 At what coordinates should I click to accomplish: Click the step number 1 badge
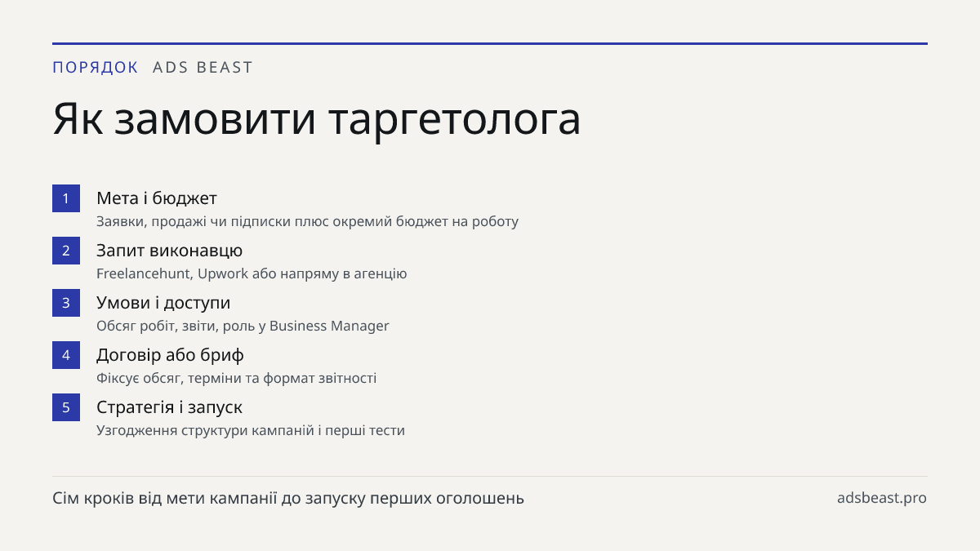(x=66, y=198)
